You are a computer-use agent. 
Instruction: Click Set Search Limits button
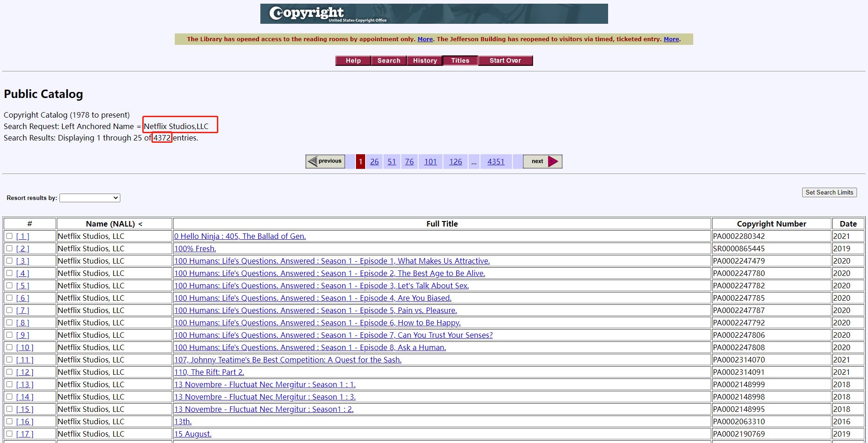[829, 193]
